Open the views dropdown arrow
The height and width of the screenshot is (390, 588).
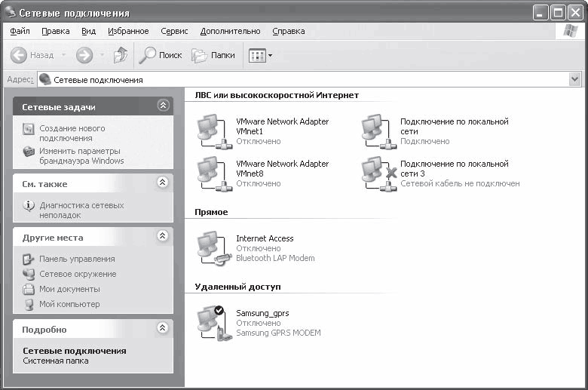(x=270, y=56)
